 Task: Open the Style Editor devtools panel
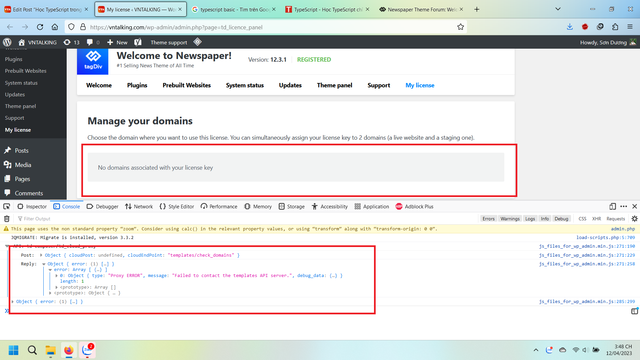pos(177,207)
